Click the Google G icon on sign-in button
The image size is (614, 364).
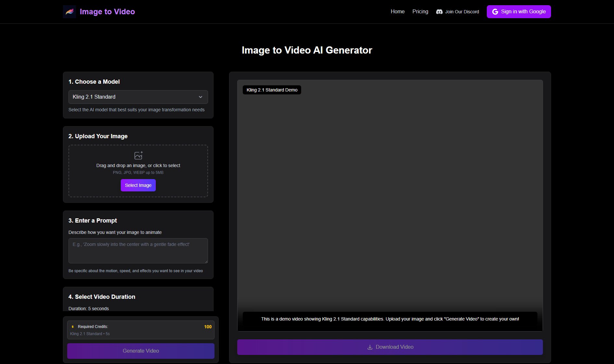click(x=495, y=11)
